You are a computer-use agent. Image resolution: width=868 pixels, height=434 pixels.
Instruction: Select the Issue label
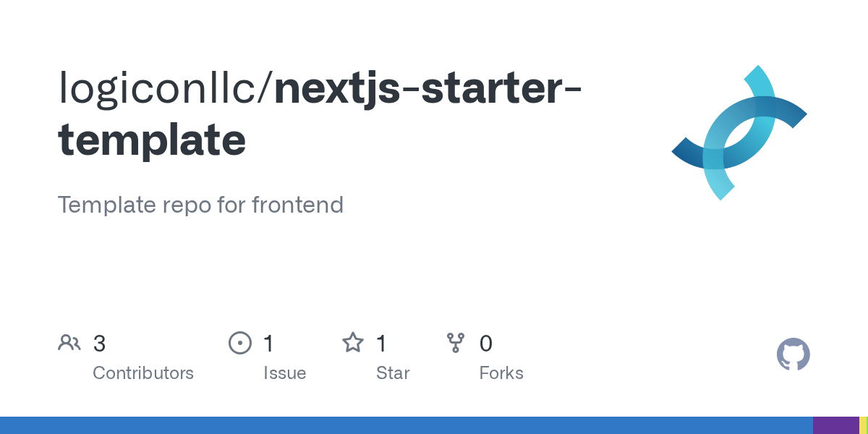tap(284, 373)
